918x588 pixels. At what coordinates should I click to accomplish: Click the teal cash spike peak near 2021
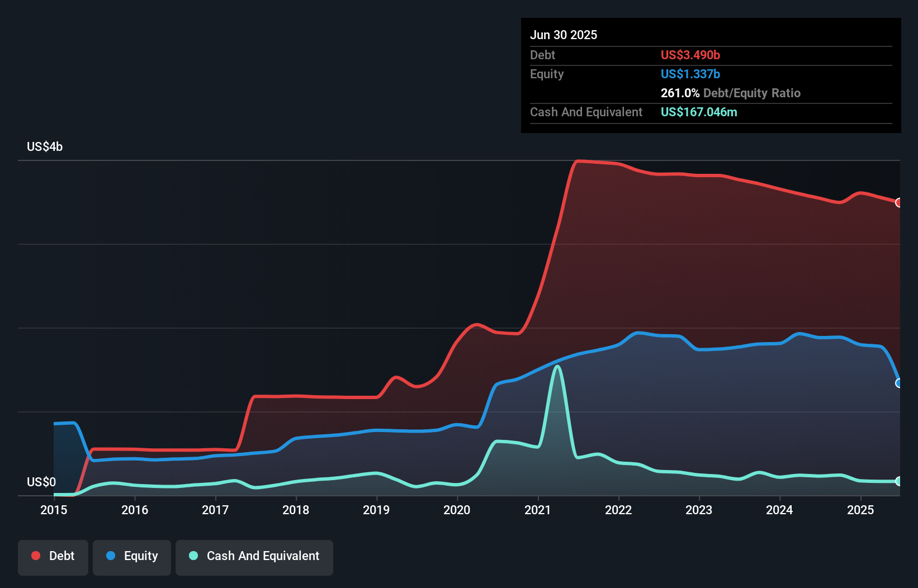pos(557,366)
